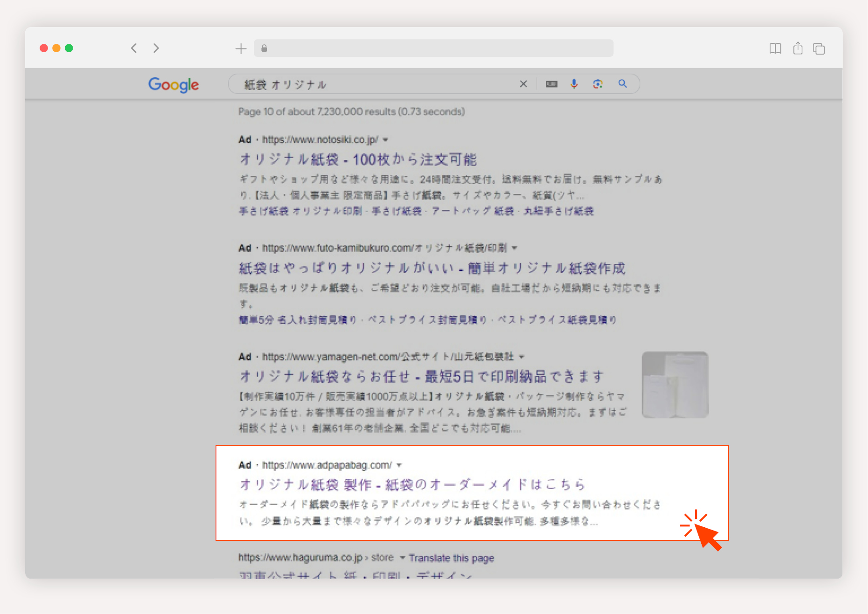
Task: Expand the notosiki.co.jp ad URL dropdown arrow
Action: point(385,140)
